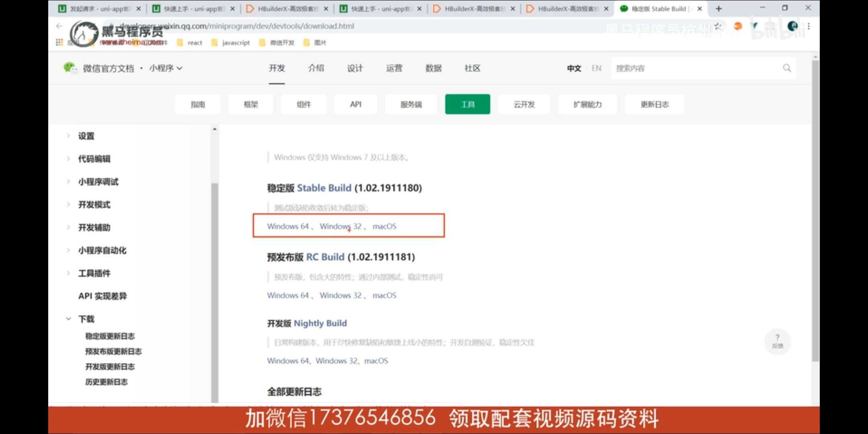The height and width of the screenshot is (434, 868).
Task: Select the green 工具 category button
Action: click(468, 104)
